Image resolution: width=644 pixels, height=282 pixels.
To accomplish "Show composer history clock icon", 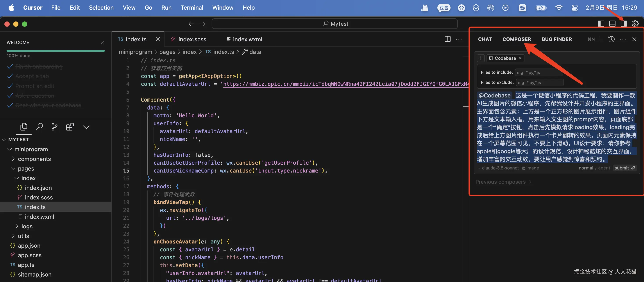I will 611,39.
